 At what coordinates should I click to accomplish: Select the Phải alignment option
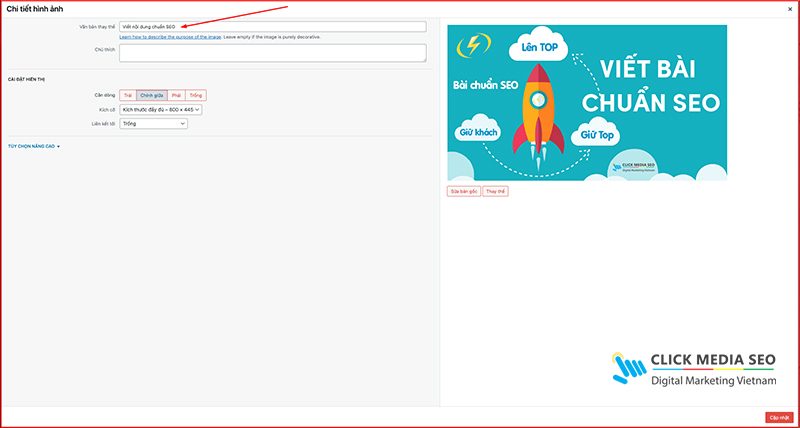(x=177, y=95)
